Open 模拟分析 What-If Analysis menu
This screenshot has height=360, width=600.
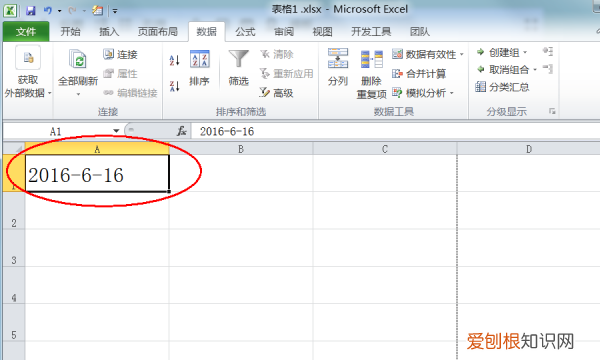(x=423, y=93)
